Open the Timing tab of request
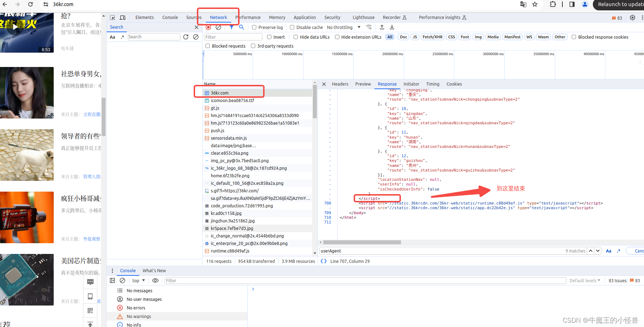 pos(433,84)
